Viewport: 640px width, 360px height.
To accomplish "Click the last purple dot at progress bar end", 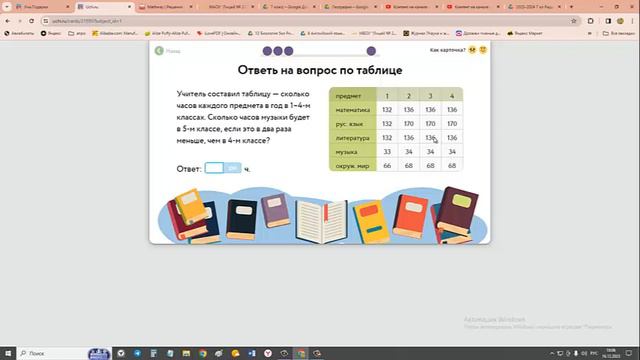I will [x=371, y=51].
